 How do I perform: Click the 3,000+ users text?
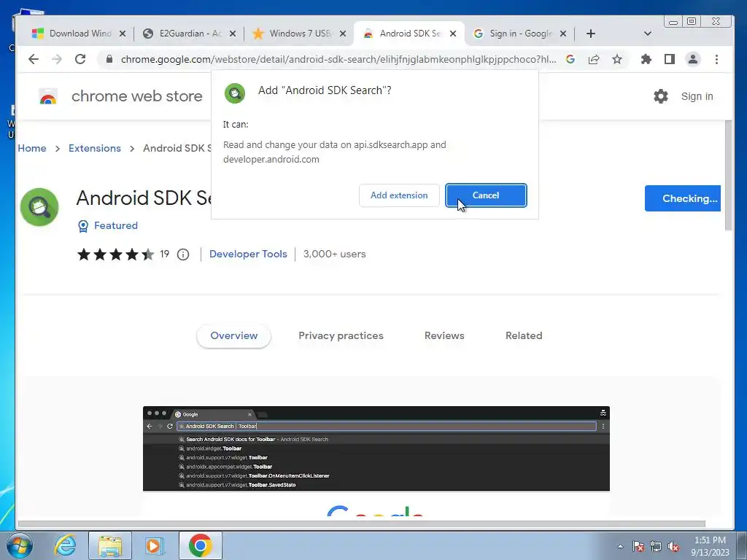tap(334, 254)
